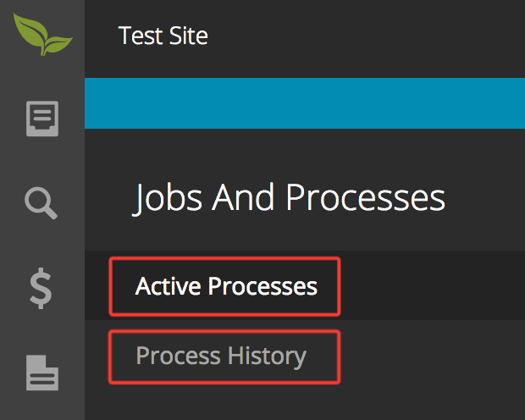The height and width of the screenshot is (420, 525).
Task: Open the document page icon in sidebar
Action: [42, 373]
